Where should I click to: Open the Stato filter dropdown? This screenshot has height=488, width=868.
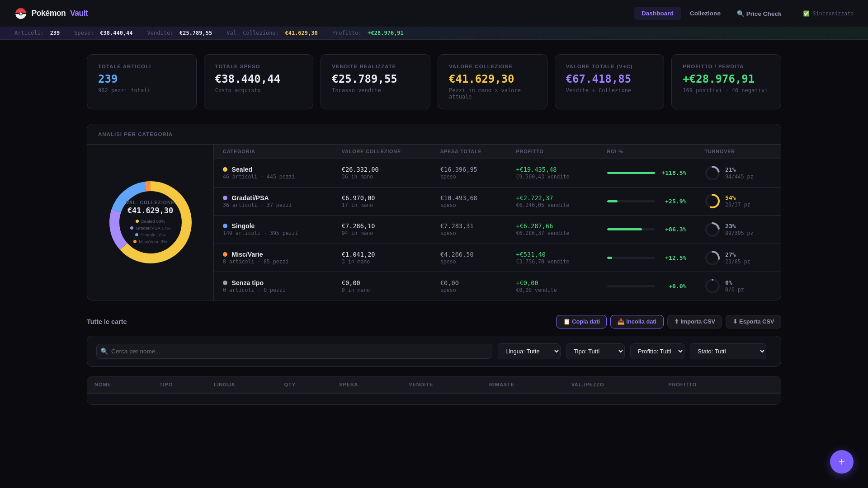727,351
